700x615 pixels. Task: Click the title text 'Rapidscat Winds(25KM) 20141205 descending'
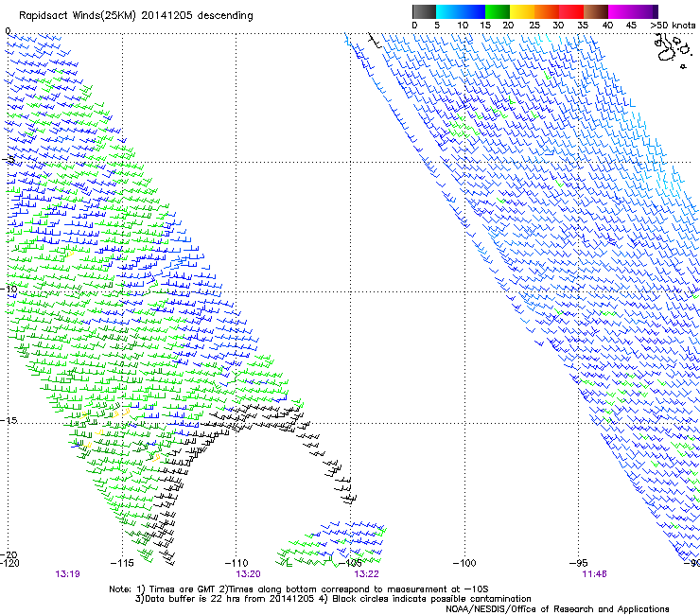click(136, 16)
